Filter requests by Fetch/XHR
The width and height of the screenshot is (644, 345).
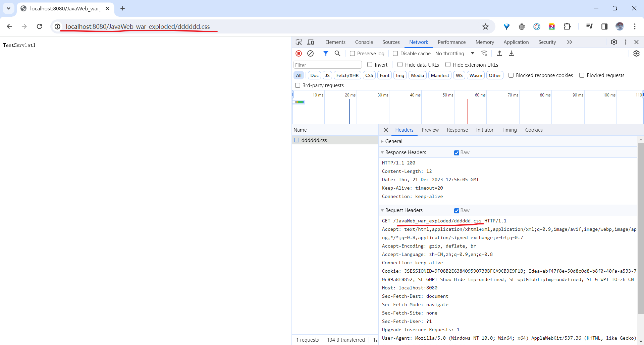pos(347,75)
